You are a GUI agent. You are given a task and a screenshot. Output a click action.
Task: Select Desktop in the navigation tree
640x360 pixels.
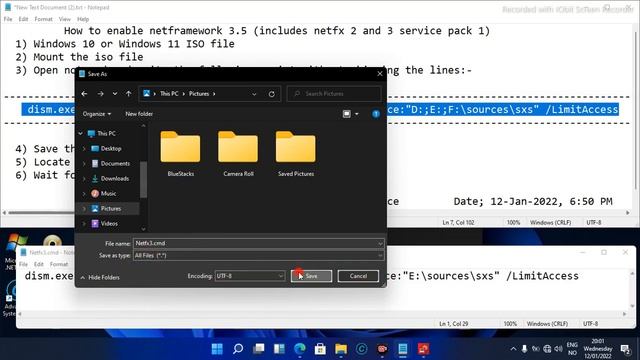pos(111,149)
